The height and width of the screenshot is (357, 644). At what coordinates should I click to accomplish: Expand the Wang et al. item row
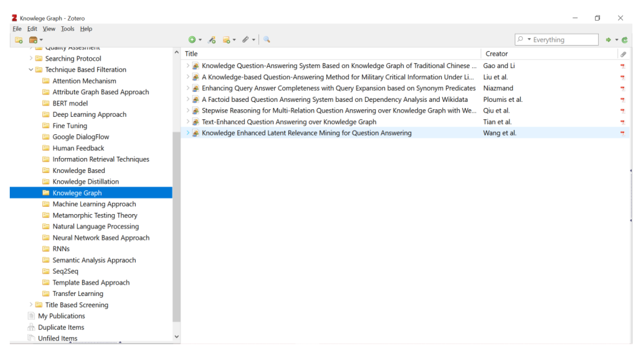pyautogui.click(x=188, y=133)
